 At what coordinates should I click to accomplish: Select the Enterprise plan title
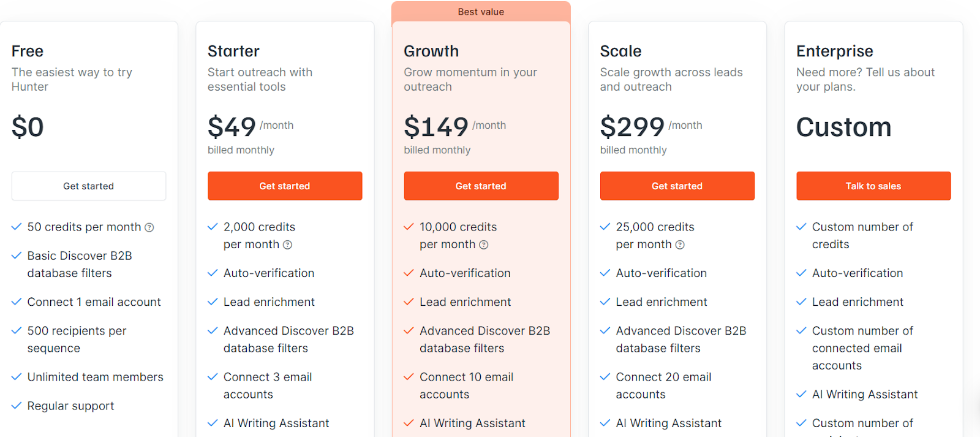point(834,51)
